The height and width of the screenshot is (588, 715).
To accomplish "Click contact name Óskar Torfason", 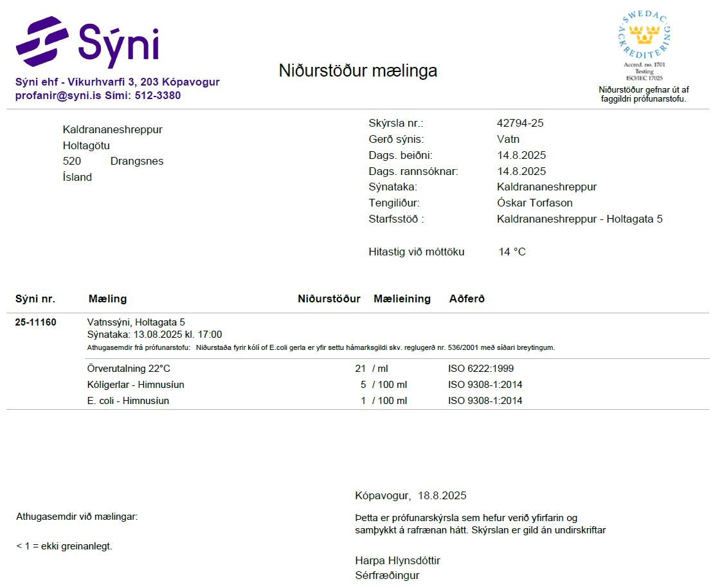I will (x=534, y=203).
